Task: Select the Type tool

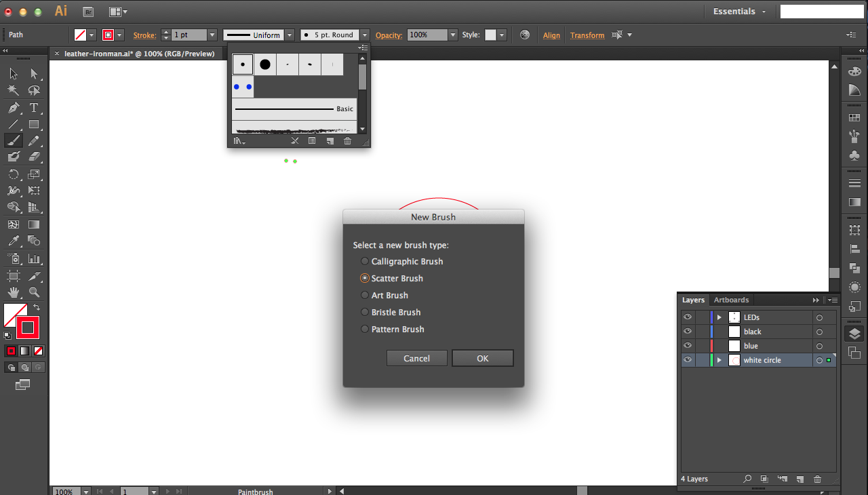Action: [x=33, y=107]
